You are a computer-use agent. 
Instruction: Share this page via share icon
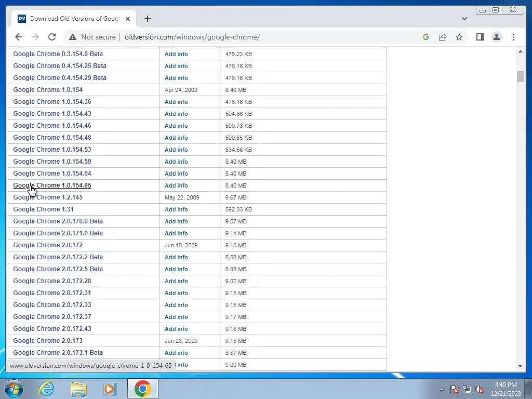pyautogui.click(x=443, y=37)
